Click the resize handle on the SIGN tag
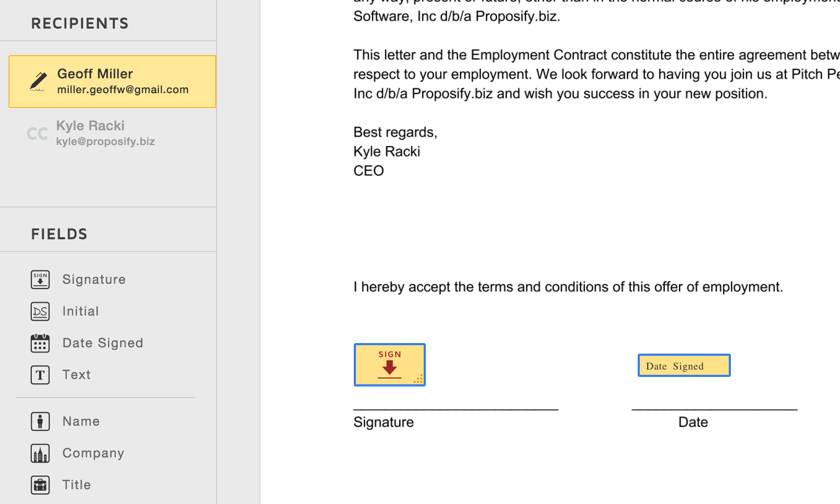Viewport: 840px width, 504px height. pyautogui.click(x=418, y=379)
